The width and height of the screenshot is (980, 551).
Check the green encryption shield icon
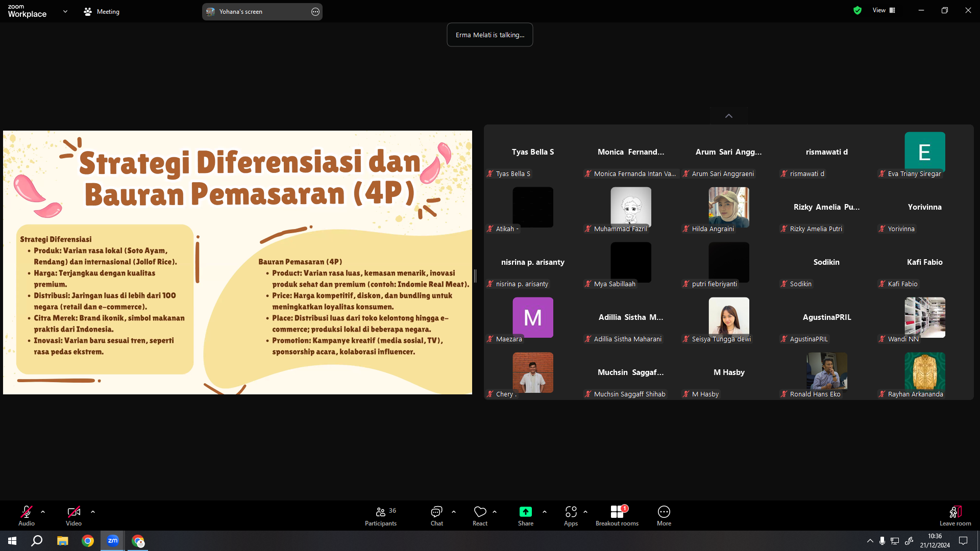coord(857,10)
